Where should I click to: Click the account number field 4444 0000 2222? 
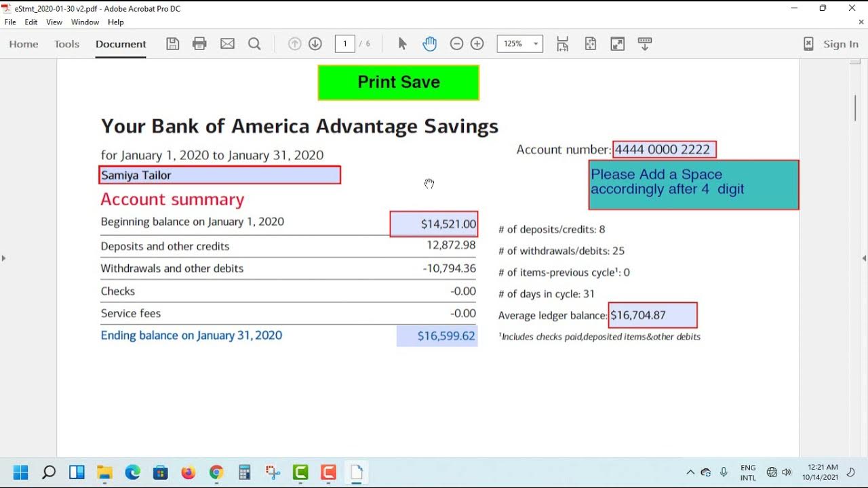pos(664,150)
